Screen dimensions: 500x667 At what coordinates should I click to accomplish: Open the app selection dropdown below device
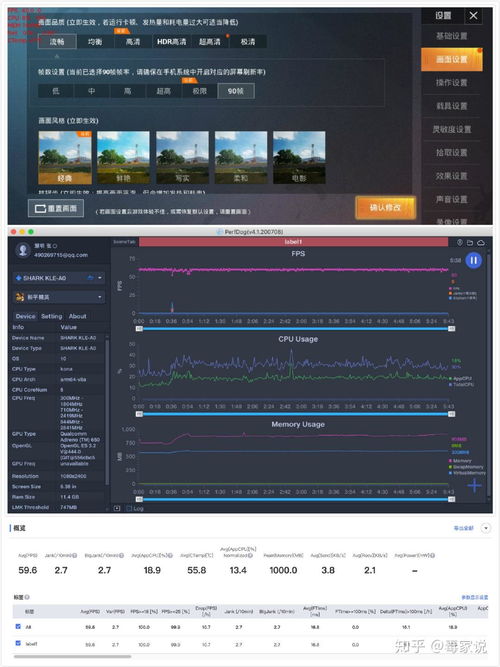click(x=59, y=297)
